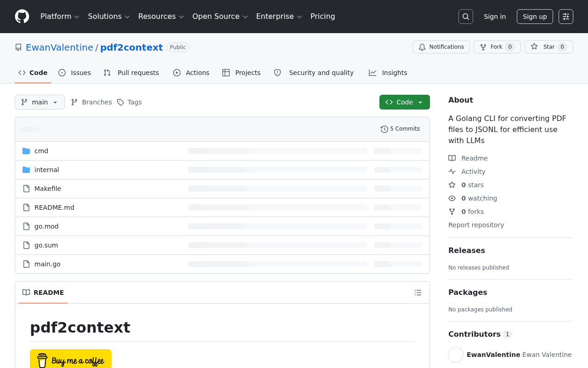The width and height of the screenshot is (588, 368).
Task: Open the pdf2context repository link
Action: [131, 47]
